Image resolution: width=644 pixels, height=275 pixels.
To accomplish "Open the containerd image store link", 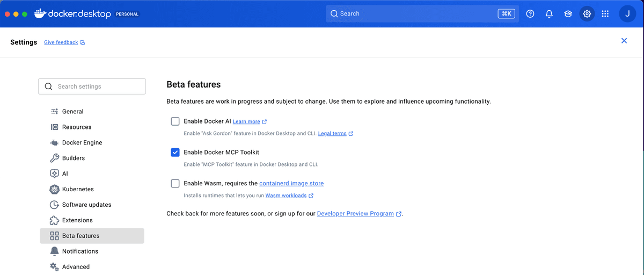I will (x=291, y=184).
